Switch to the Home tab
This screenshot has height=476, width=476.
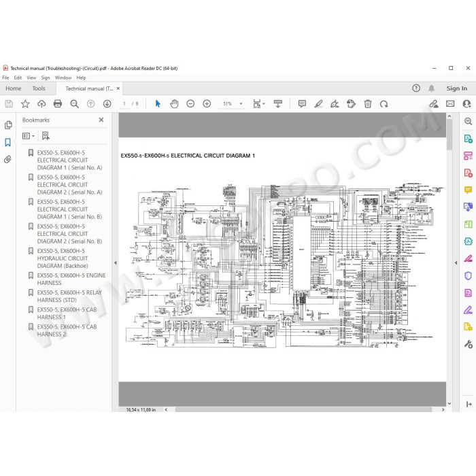(x=14, y=88)
